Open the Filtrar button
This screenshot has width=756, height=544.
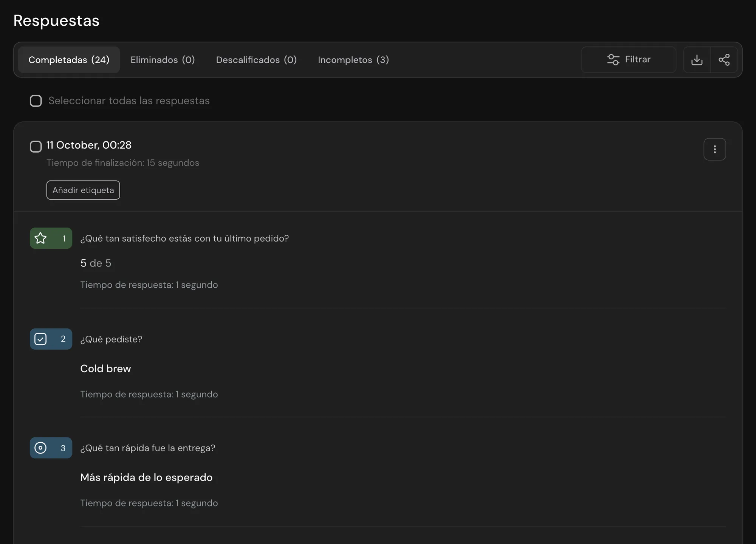tap(629, 60)
